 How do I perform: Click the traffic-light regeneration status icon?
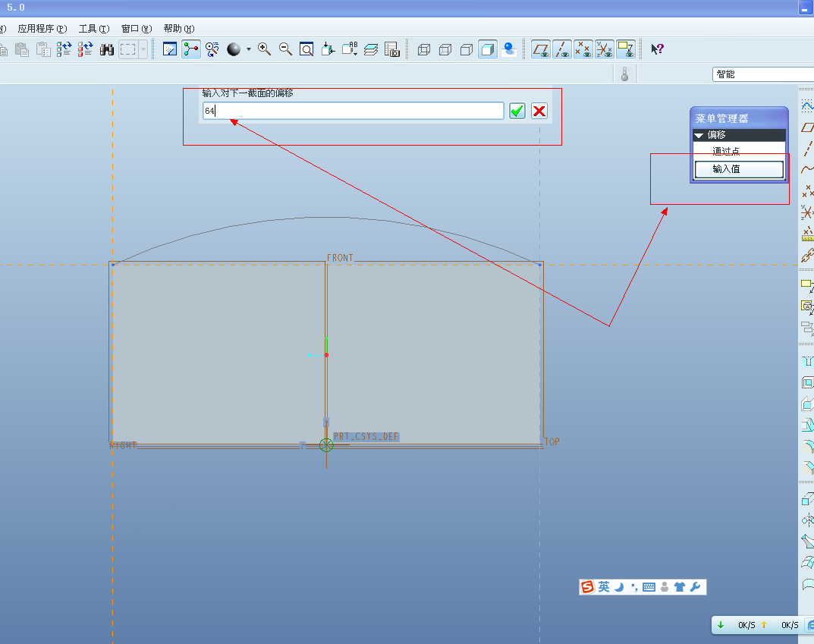coord(624,74)
